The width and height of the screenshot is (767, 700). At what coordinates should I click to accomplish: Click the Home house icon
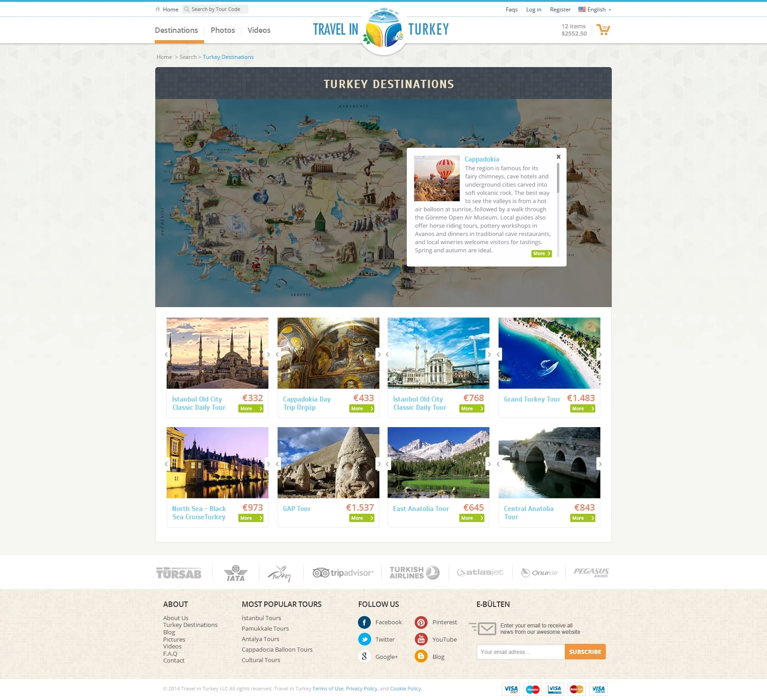tap(158, 9)
